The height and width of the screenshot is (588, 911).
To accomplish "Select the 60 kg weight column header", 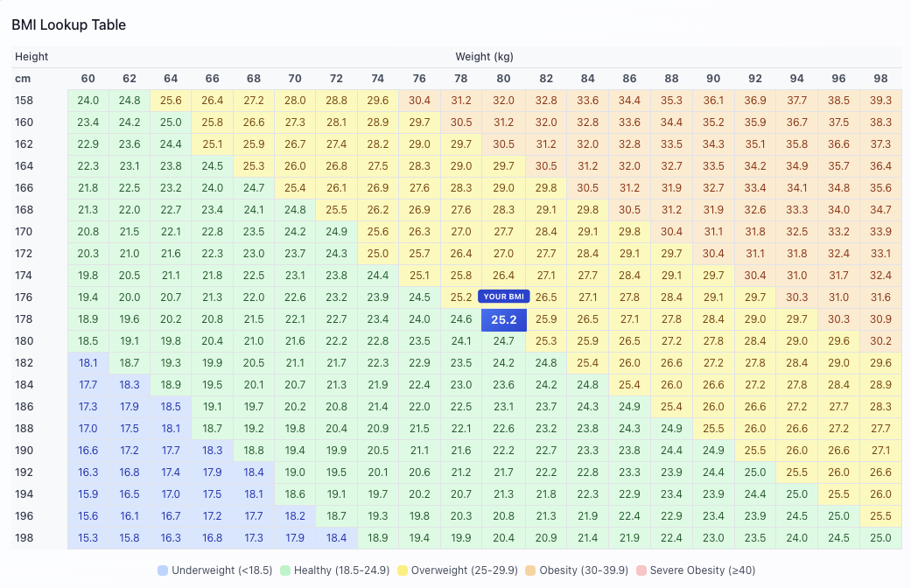I will click(88, 78).
